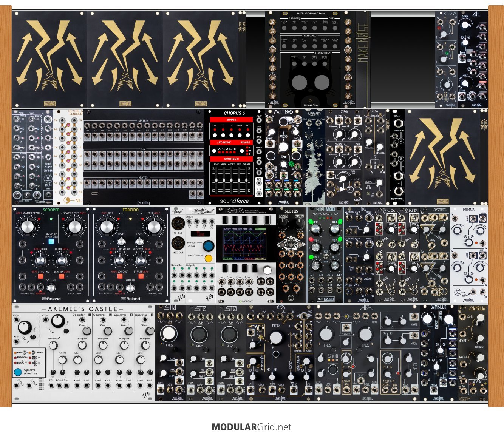The height and width of the screenshot is (435, 504).
Task: Open the ModularGrid.net logo link
Action: tap(252, 427)
